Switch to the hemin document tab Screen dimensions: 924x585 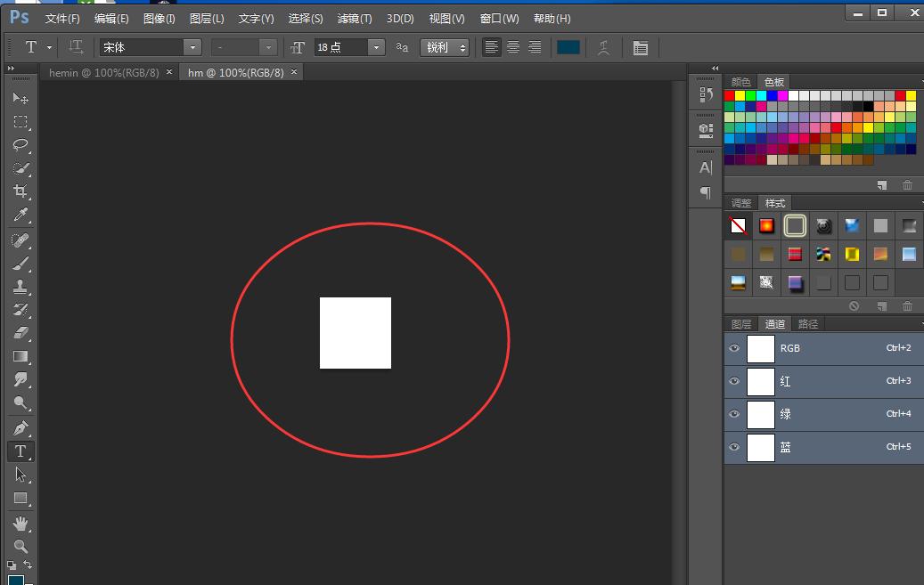coord(103,73)
